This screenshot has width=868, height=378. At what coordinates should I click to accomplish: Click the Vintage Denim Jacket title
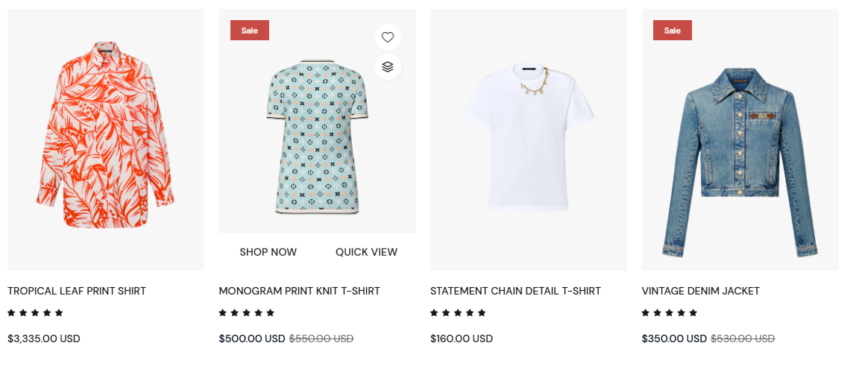click(x=700, y=291)
